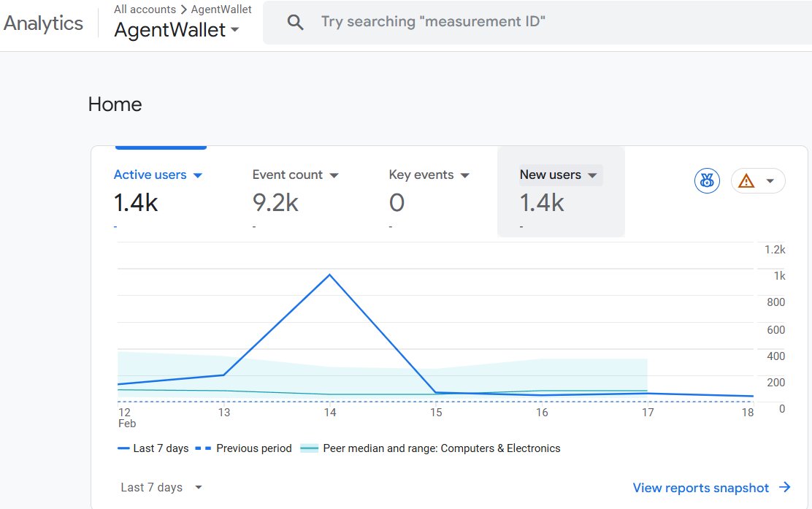
Task: Expand the warning indicator dropdown arrow
Action: 770,180
